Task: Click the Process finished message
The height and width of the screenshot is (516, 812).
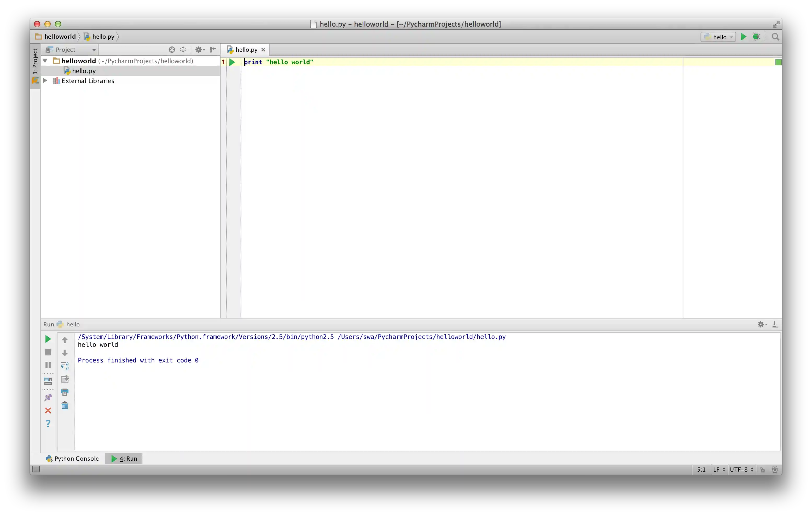Action: (138, 360)
